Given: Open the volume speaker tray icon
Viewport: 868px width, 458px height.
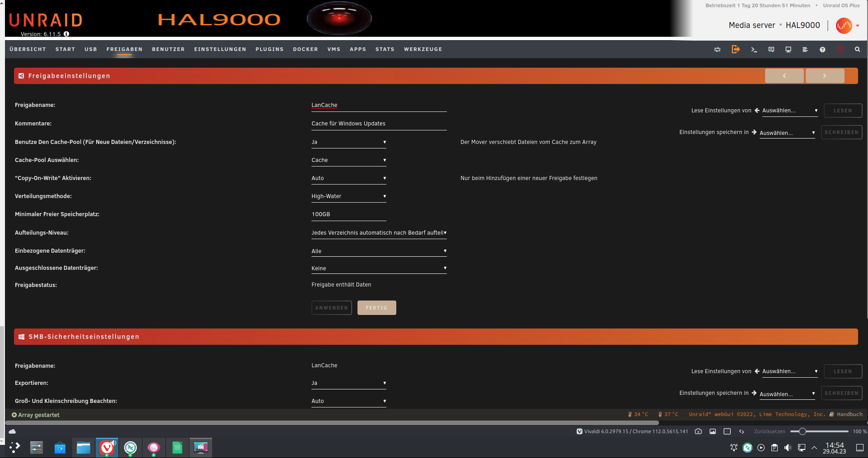Looking at the screenshot, I should [x=788, y=448].
